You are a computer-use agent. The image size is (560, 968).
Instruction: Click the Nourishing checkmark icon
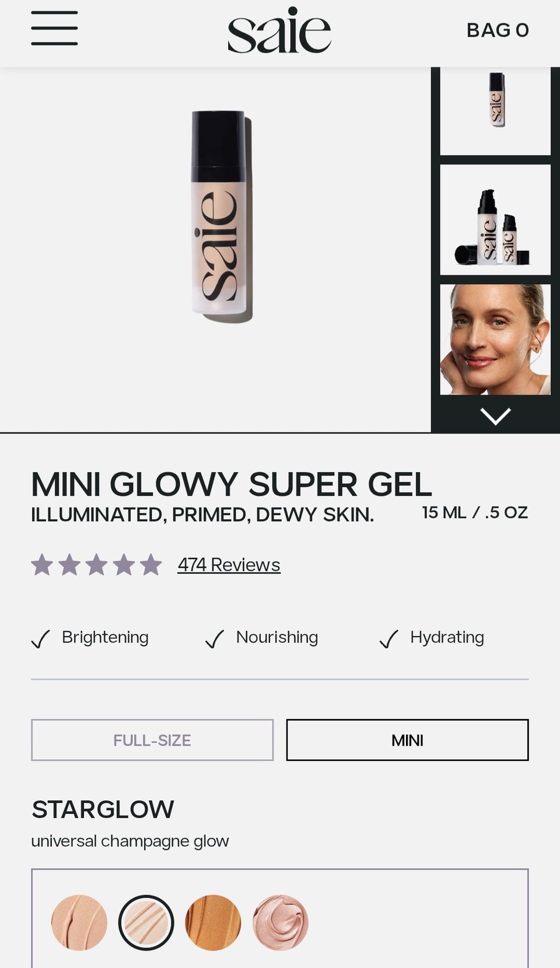[x=215, y=639]
